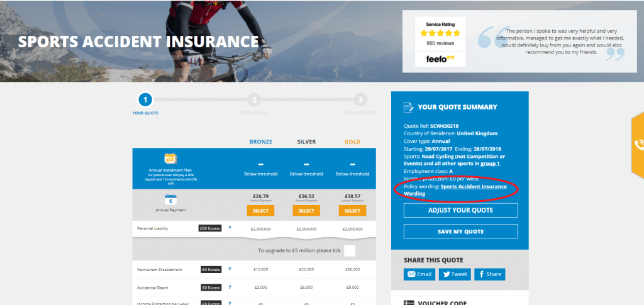
Task: Open the Permanent Disablement help icon
Action: (x=230, y=270)
